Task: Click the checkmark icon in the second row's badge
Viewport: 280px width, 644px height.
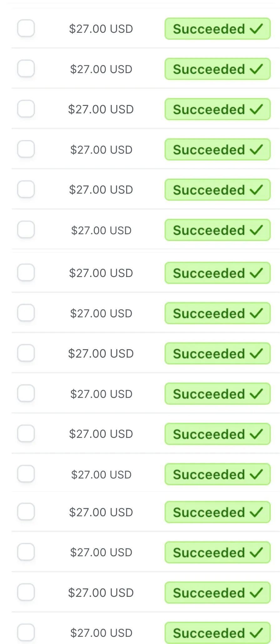Action: pyautogui.click(x=256, y=69)
